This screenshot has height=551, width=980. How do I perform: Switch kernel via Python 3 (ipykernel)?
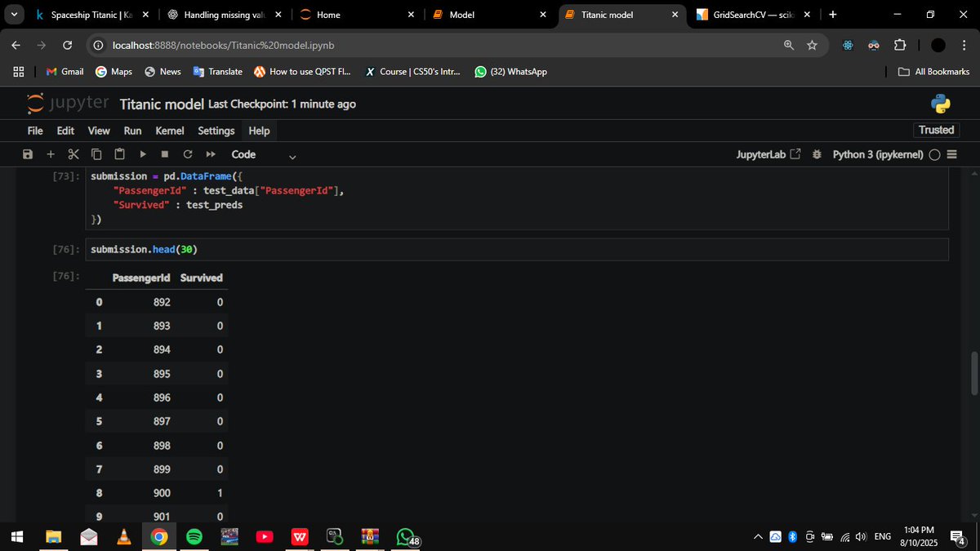coord(878,154)
